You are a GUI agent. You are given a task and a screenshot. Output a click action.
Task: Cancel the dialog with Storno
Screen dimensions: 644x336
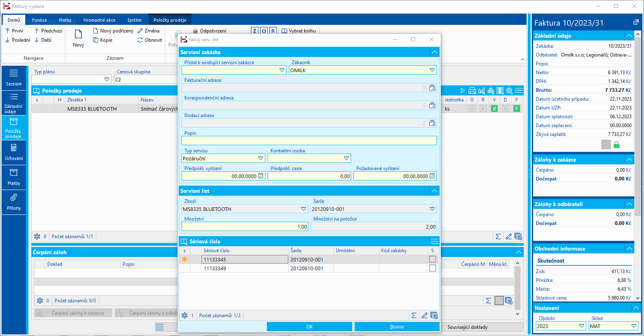pyautogui.click(x=397, y=327)
